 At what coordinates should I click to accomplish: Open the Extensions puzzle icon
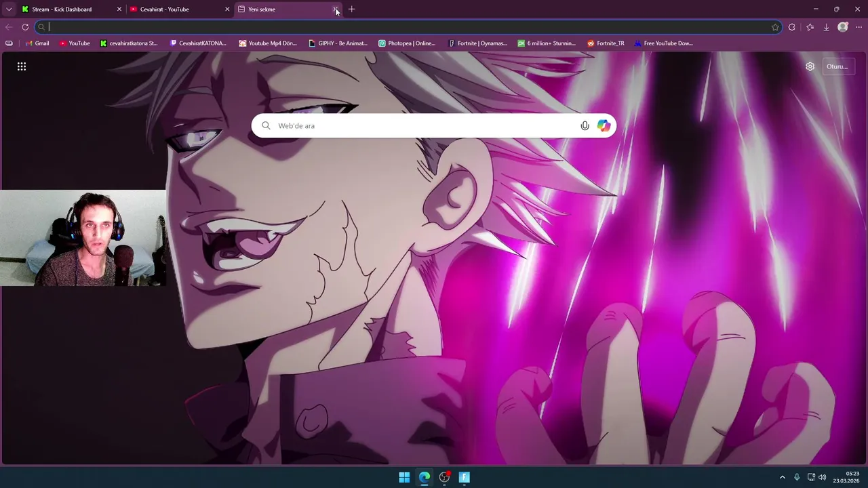[791, 27]
